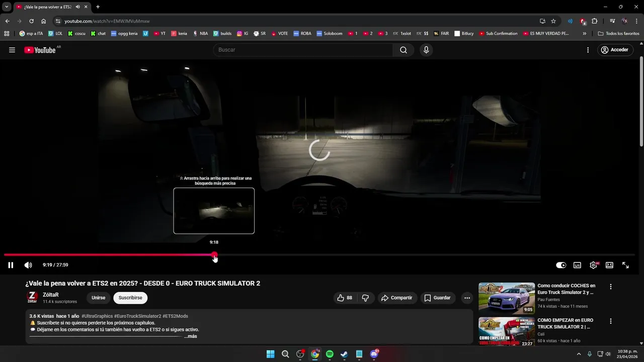The image size is (644, 362).
Task: Like the video with 88 likes
Action: 345,298
